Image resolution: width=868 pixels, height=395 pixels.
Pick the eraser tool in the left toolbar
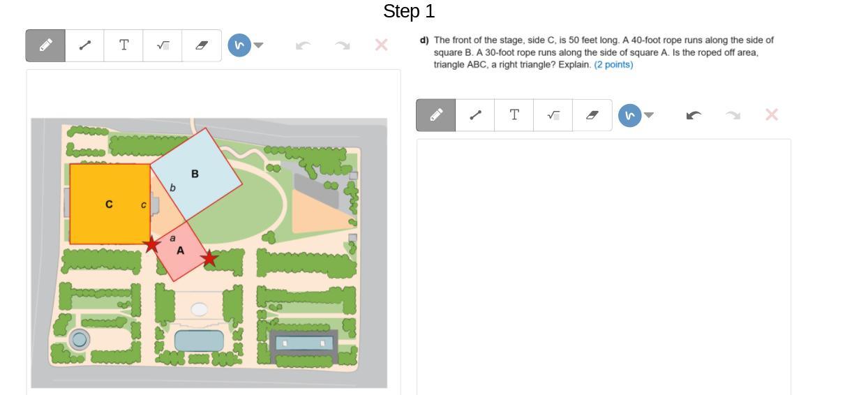(202, 45)
